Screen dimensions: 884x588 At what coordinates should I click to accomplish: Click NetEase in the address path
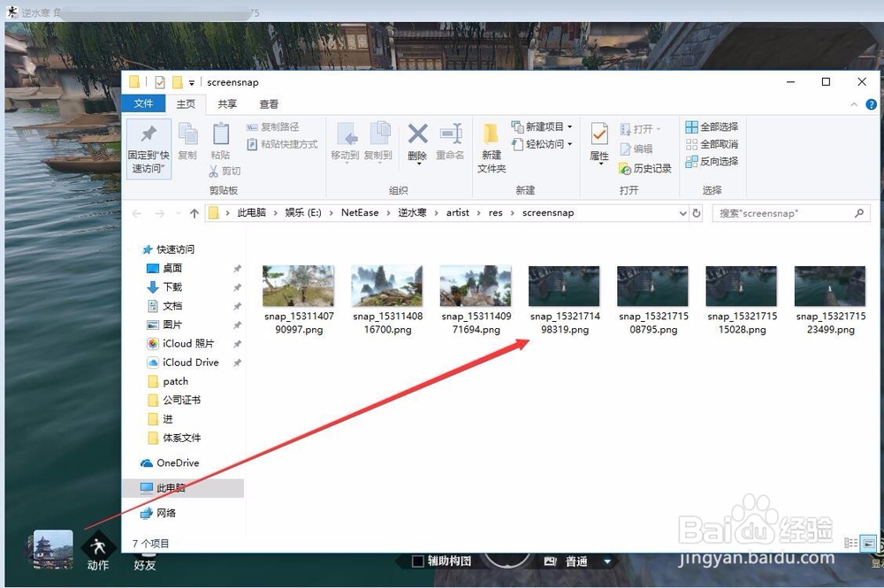click(x=360, y=212)
